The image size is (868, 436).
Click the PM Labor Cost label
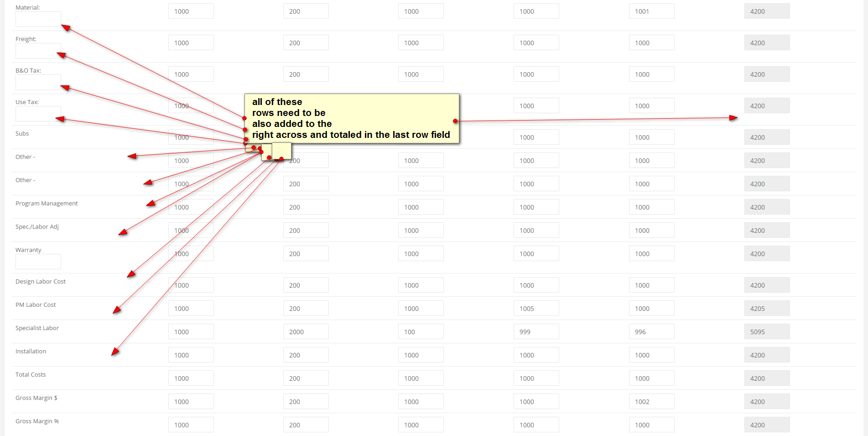36,305
